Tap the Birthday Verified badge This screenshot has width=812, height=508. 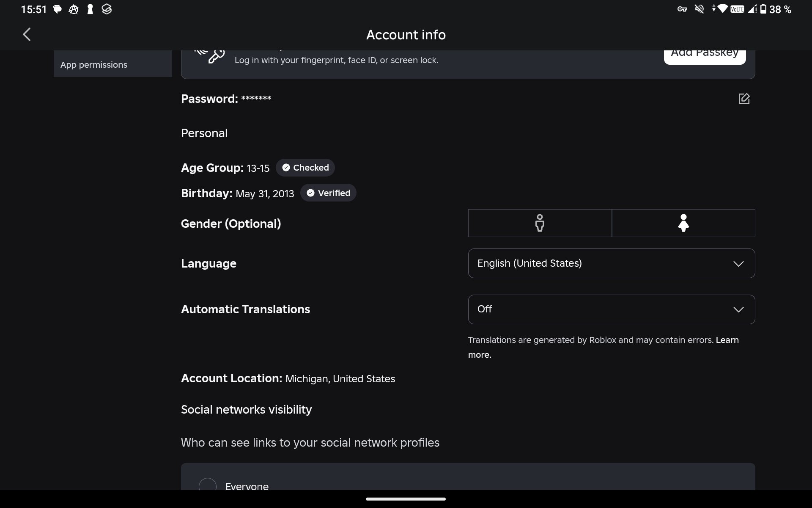[x=328, y=193]
